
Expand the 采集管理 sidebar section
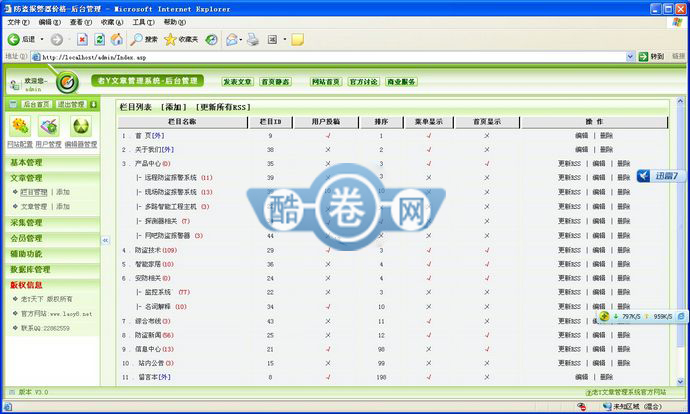(x=52, y=223)
